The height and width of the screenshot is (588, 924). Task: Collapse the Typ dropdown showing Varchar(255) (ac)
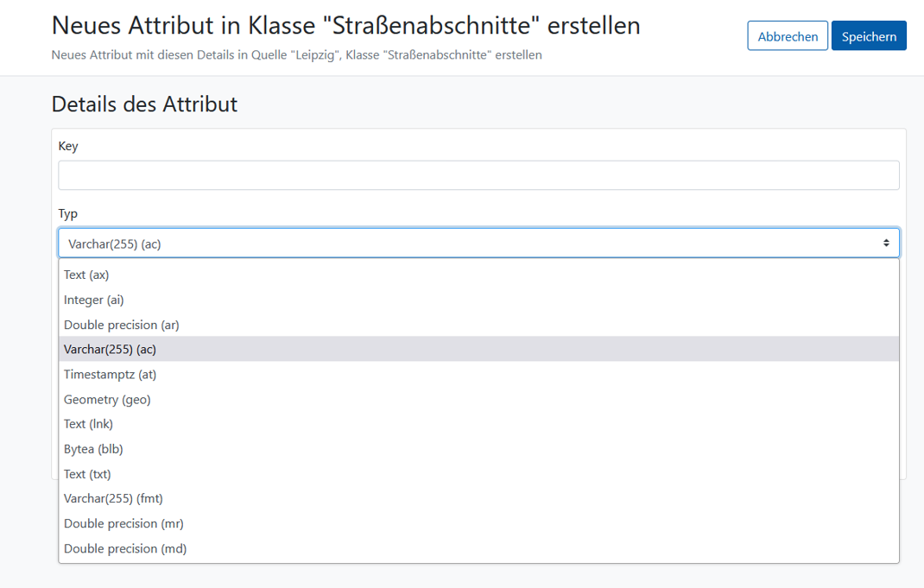478,243
